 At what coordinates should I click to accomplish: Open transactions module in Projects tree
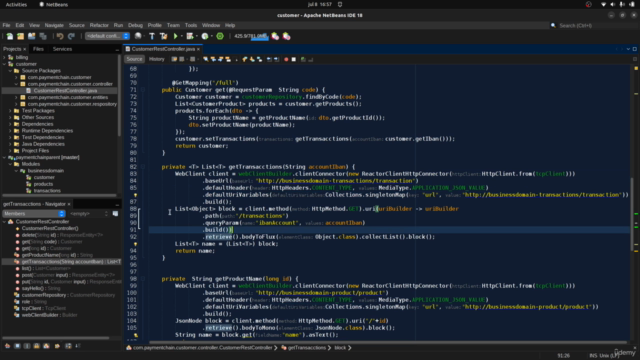(47, 191)
